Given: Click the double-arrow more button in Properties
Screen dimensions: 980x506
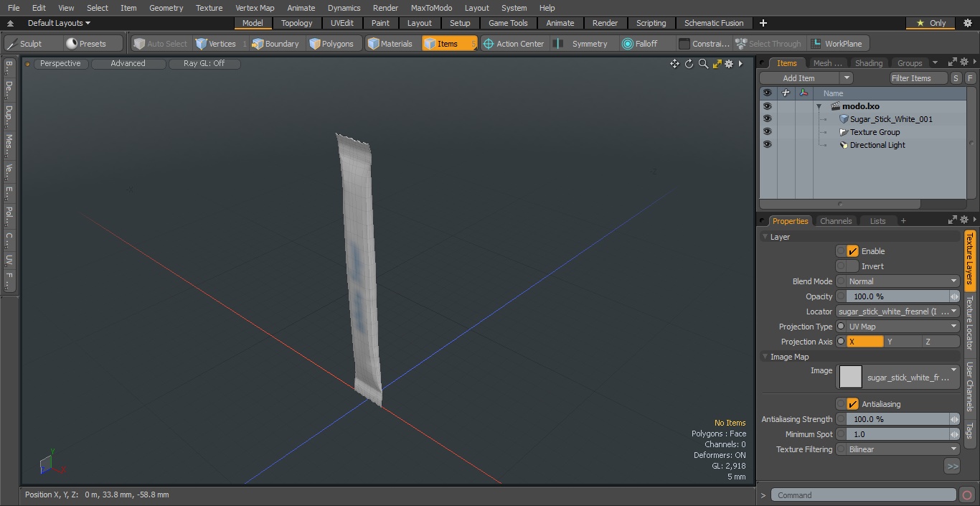Looking at the screenshot, I should [x=952, y=467].
